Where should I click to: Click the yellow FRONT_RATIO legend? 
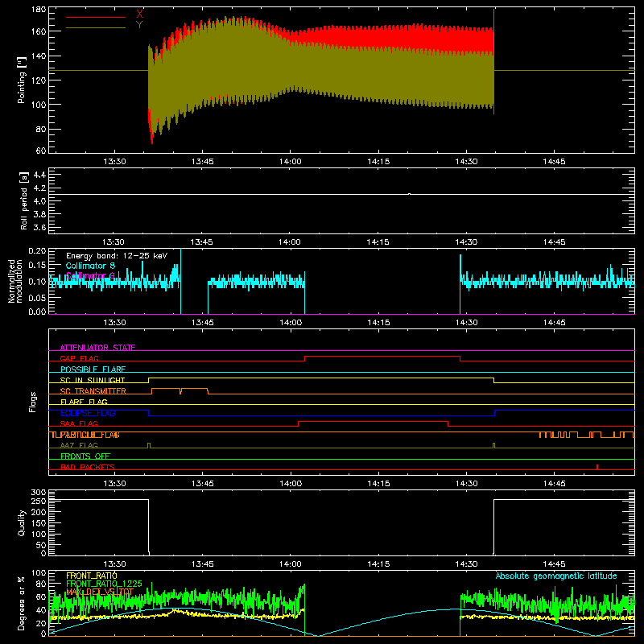coord(92,576)
